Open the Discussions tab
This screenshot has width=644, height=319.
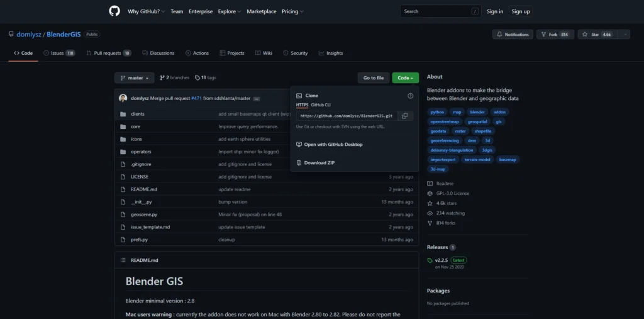click(x=158, y=53)
